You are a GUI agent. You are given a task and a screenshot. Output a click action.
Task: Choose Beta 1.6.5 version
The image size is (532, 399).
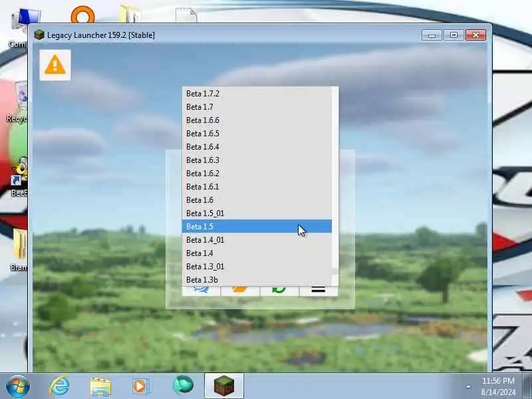[257, 134]
